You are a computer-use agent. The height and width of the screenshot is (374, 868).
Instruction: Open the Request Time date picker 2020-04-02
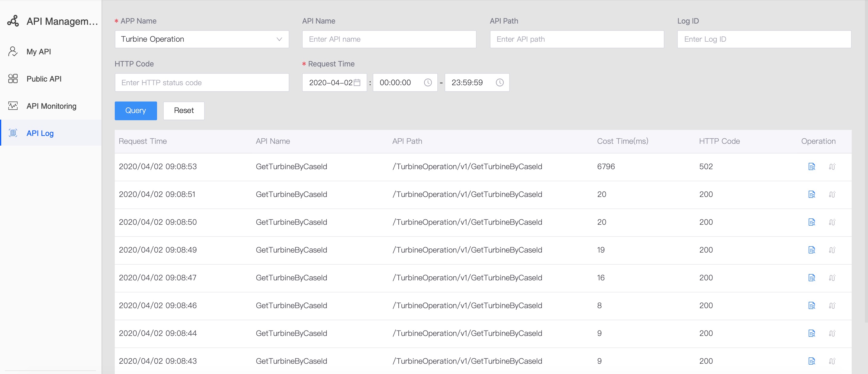click(334, 82)
